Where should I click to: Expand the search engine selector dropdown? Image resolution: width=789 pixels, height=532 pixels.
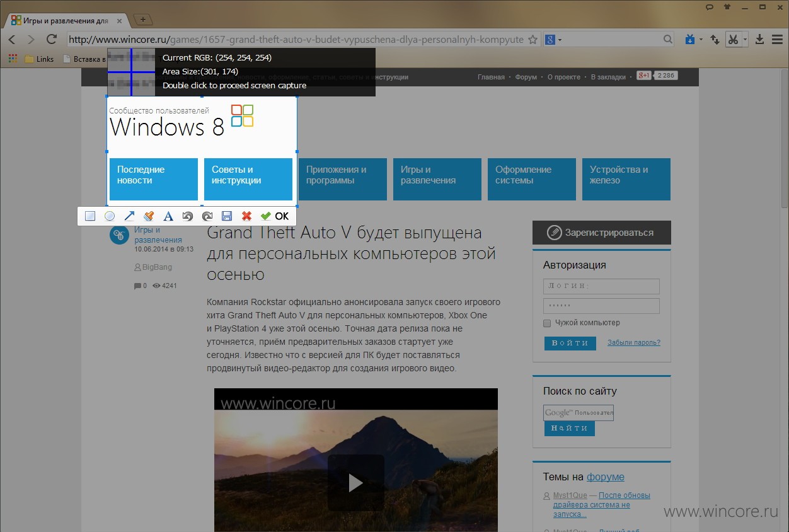pos(560,40)
